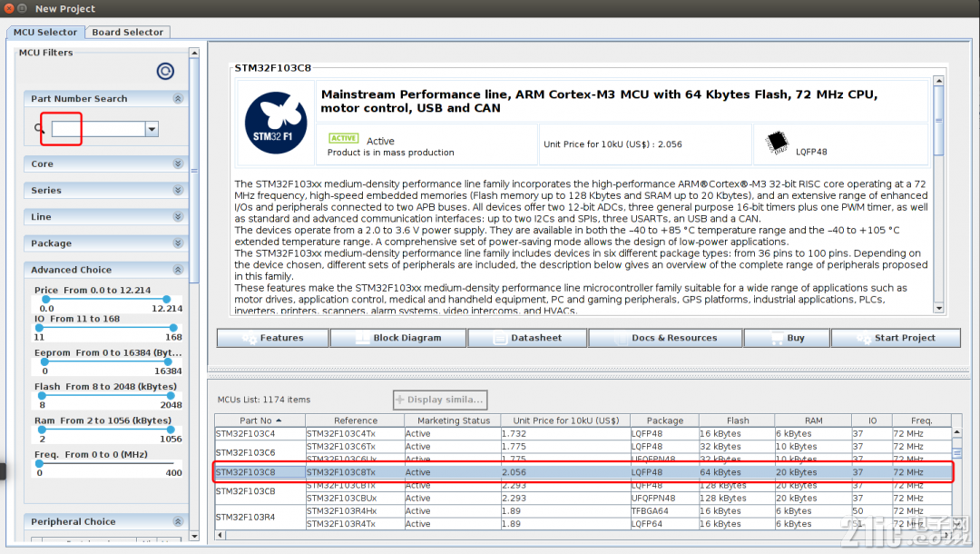Sort the list by Reference column
This screenshot has height=554, width=980.
(x=355, y=420)
